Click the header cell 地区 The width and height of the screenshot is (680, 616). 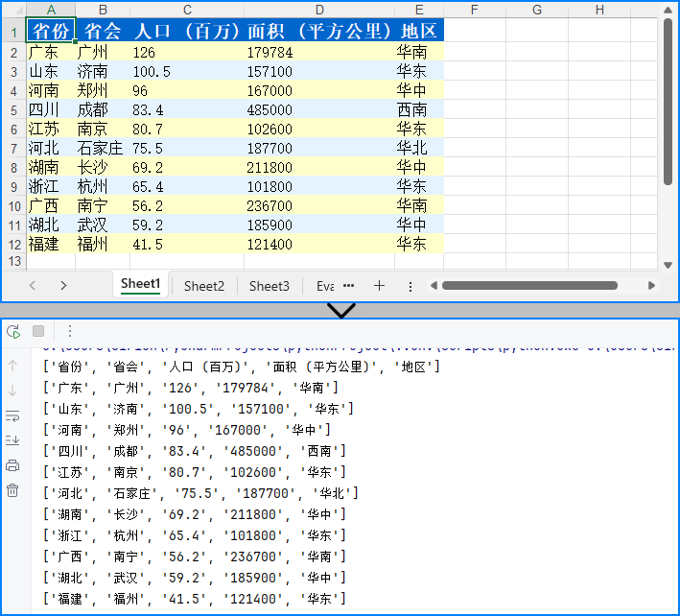419,31
